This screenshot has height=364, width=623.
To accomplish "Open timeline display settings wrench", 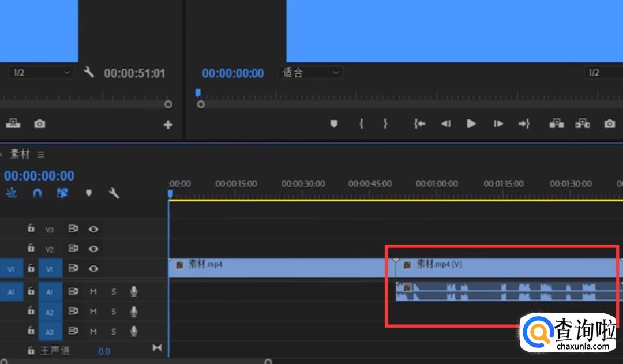I will coord(114,194).
